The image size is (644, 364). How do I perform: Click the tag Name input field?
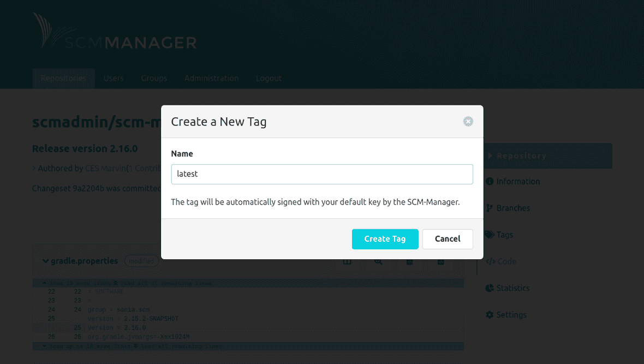click(x=321, y=174)
